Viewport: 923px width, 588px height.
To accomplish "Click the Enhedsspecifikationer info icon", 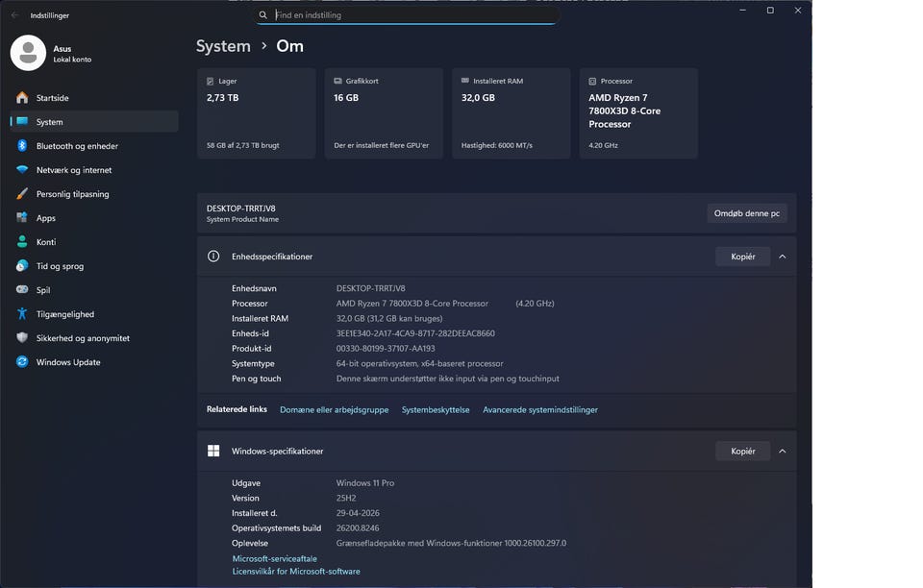I will (213, 257).
